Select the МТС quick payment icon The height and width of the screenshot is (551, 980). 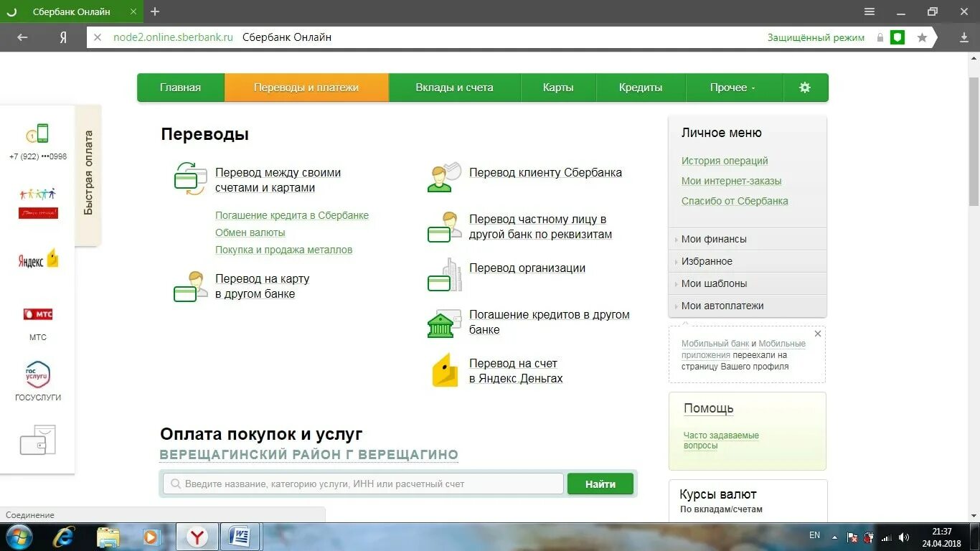coord(38,314)
